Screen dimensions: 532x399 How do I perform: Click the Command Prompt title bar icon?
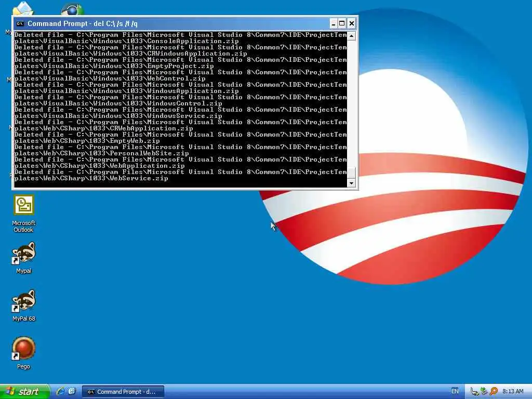(20, 24)
